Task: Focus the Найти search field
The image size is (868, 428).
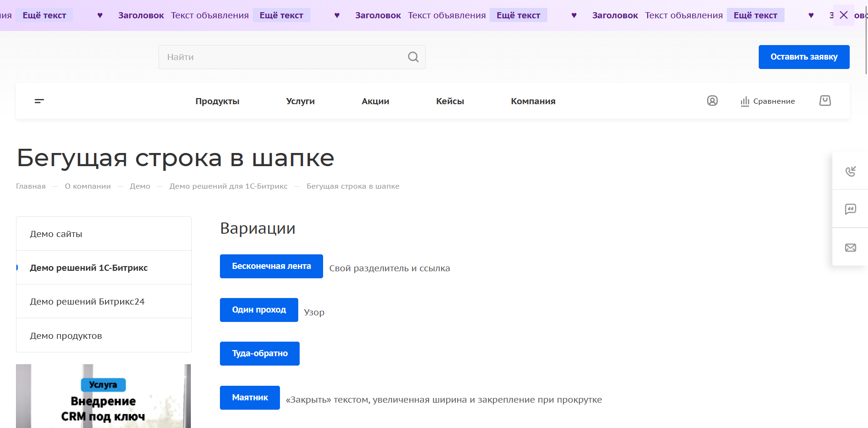Action: tap(292, 57)
